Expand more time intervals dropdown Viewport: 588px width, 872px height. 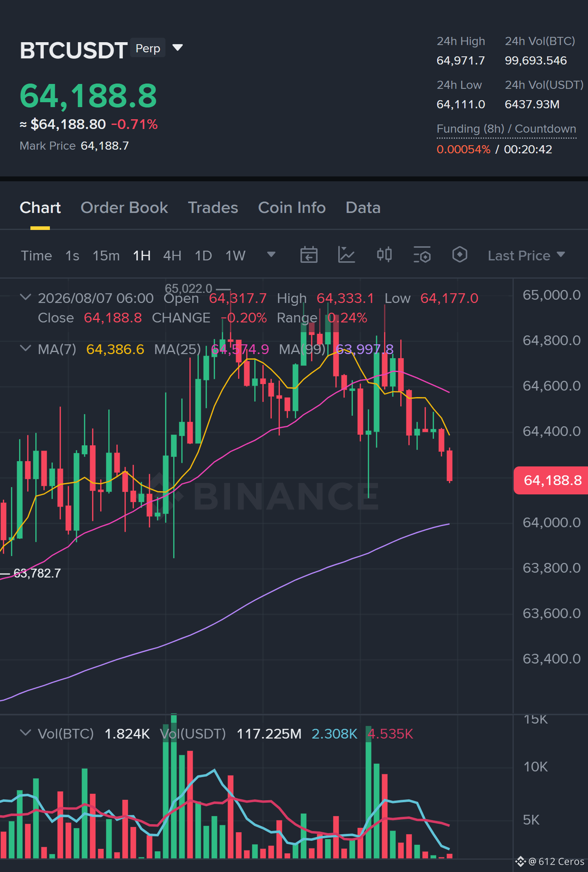[x=271, y=255]
